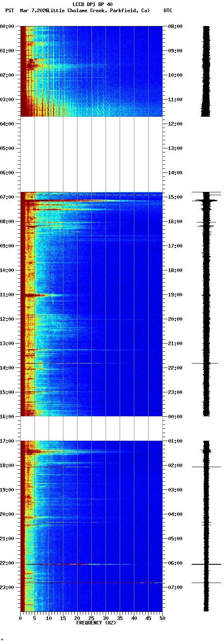Click the waveform spike near 22:00 UTC

[x=205, y=363]
